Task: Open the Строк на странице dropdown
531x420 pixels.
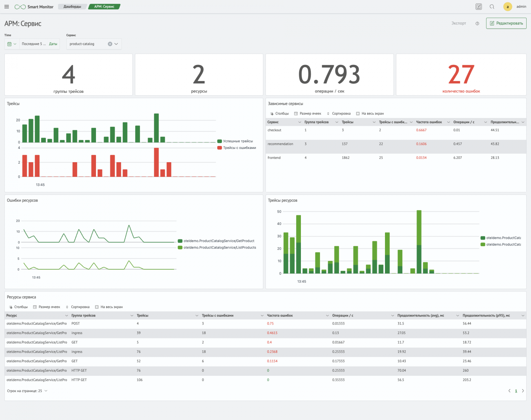Action: tap(27, 391)
